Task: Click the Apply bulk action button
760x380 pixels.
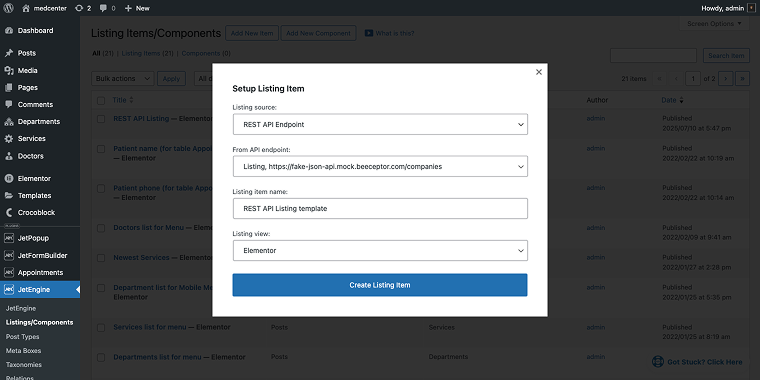Action: tap(171, 79)
